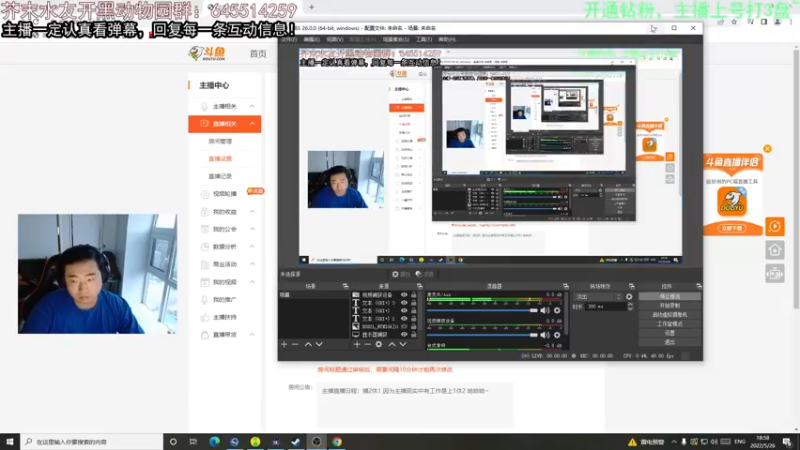800x450 pixels.
Task: Click the home icon in right floating bar
Action: (774, 250)
